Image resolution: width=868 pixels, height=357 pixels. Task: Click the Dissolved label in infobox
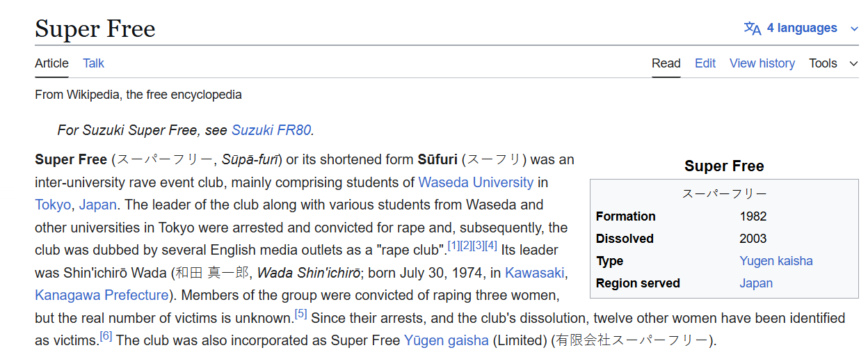tap(625, 239)
